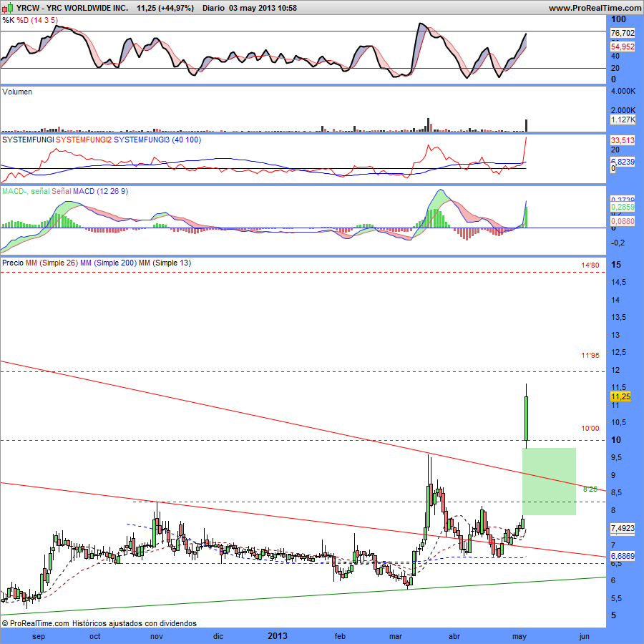The height and width of the screenshot is (644, 644).
Task: Click the 7,4923 moving average value tag
Action: tap(623, 528)
